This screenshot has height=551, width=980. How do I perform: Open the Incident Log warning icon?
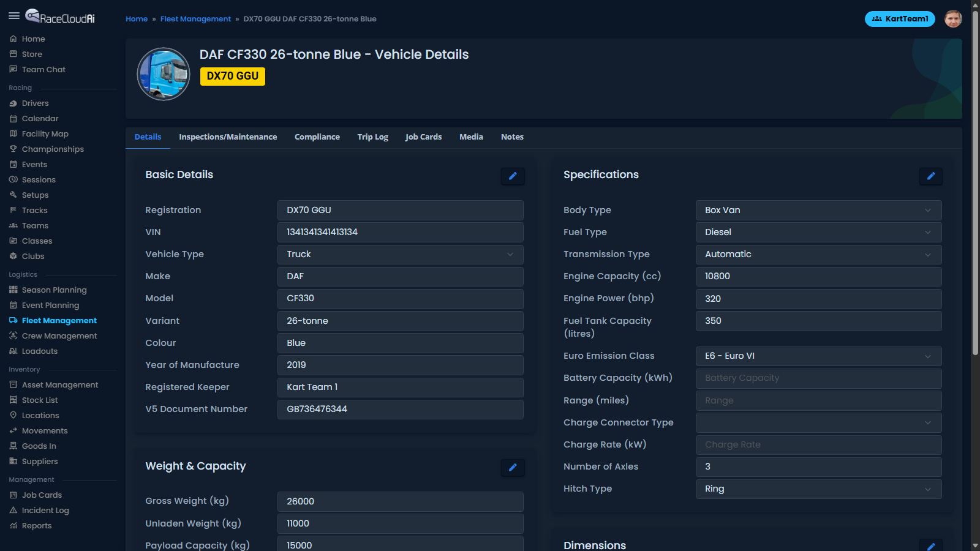pyautogui.click(x=13, y=510)
